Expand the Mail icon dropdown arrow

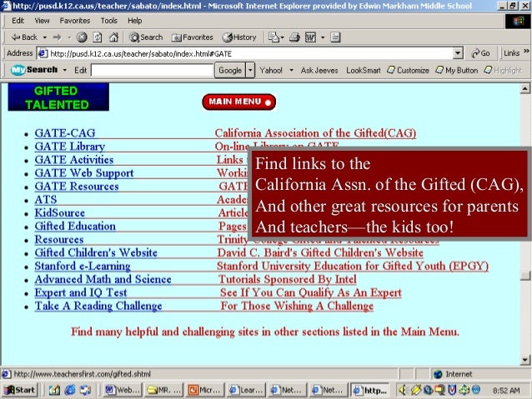pos(282,37)
